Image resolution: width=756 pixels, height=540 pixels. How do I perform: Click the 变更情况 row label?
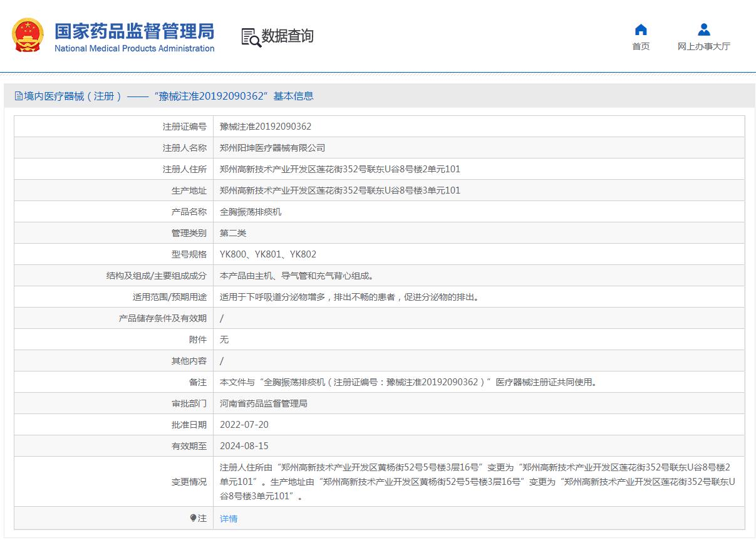point(189,482)
